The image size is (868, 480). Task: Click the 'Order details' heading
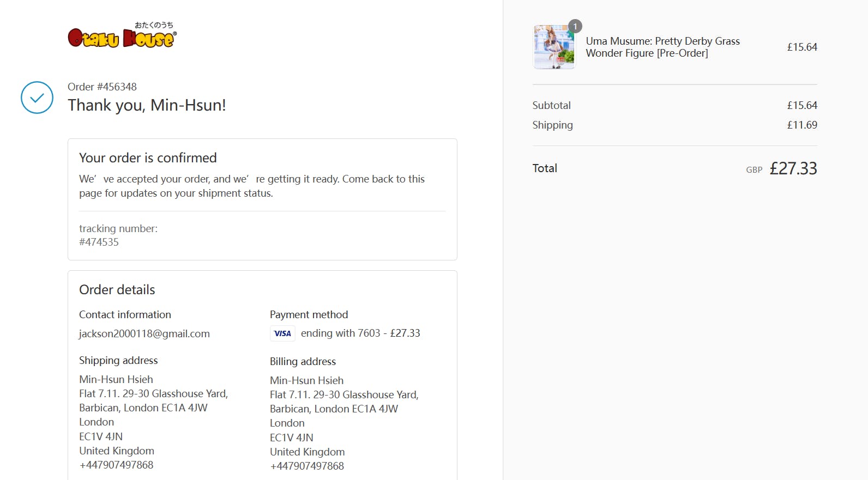point(117,290)
